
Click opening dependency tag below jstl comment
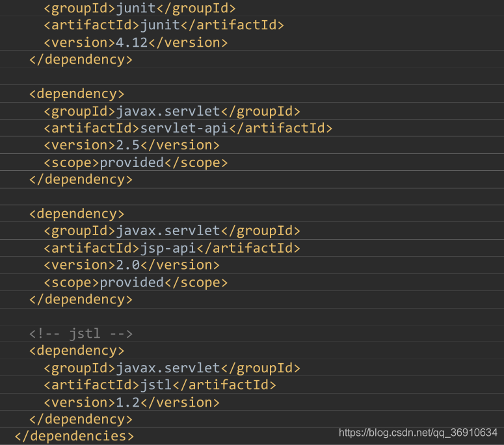pyautogui.click(x=77, y=351)
